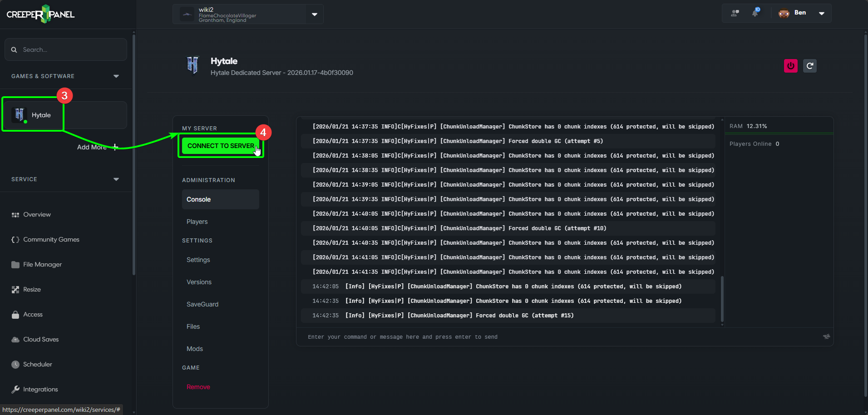
Task: Open File Manager in the sidebar
Action: pyautogui.click(x=42, y=264)
